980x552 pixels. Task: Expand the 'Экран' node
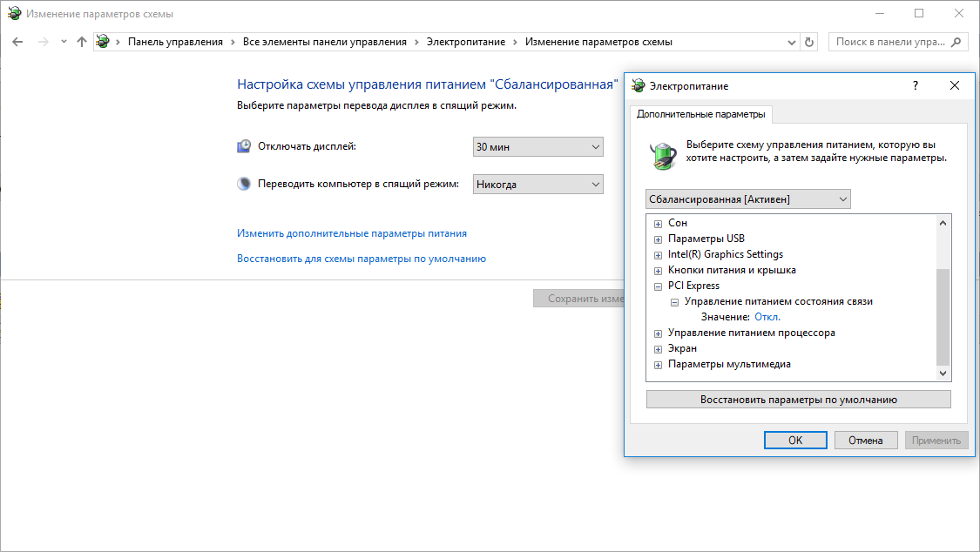point(659,349)
